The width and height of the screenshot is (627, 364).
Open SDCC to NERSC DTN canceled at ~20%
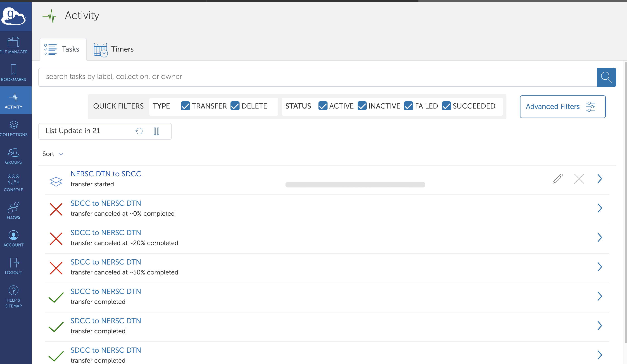click(106, 232)
